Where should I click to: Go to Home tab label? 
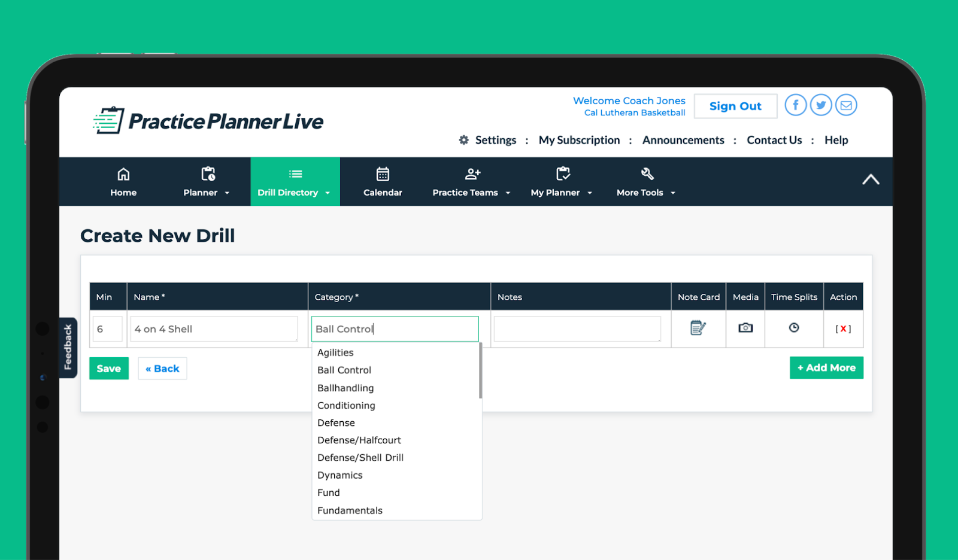pos(123,193)
